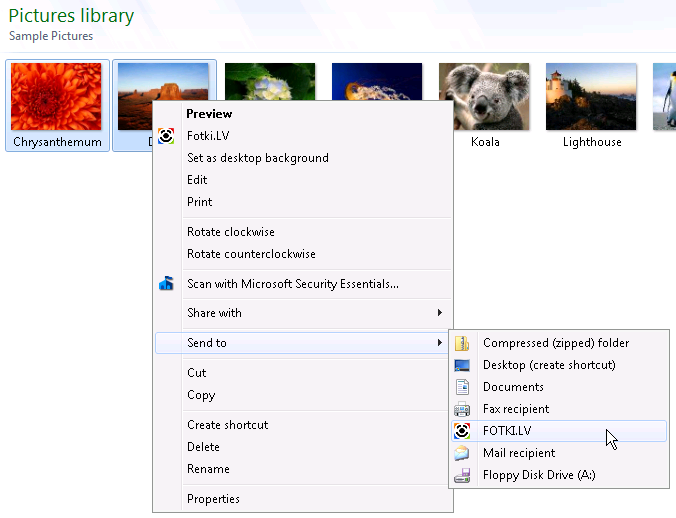Expand the Send to submenu arrow
The height and width of the screenshot is (518, 676).
(x=439, y=343)
